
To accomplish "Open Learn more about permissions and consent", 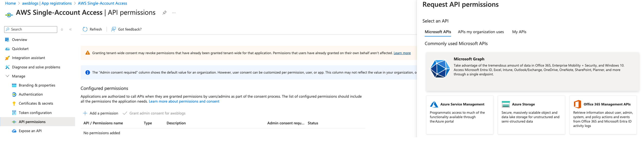I will (184, 101).
